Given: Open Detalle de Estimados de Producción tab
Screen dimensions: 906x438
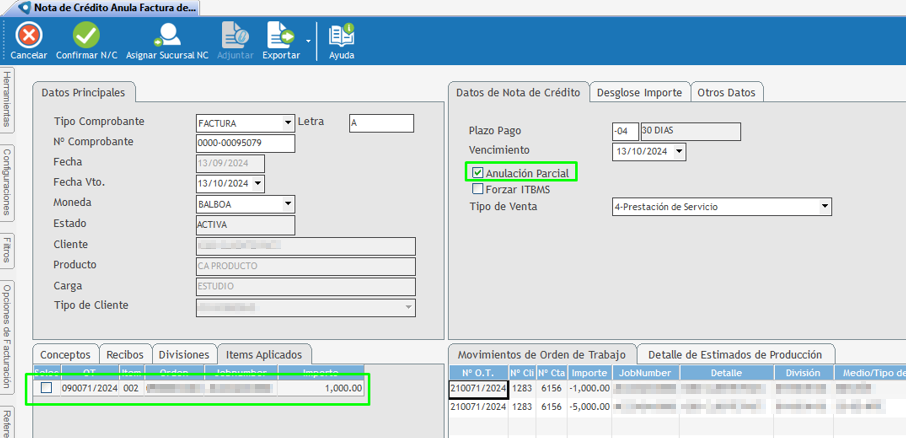Looking at the screenshot, I should point(734,354).
